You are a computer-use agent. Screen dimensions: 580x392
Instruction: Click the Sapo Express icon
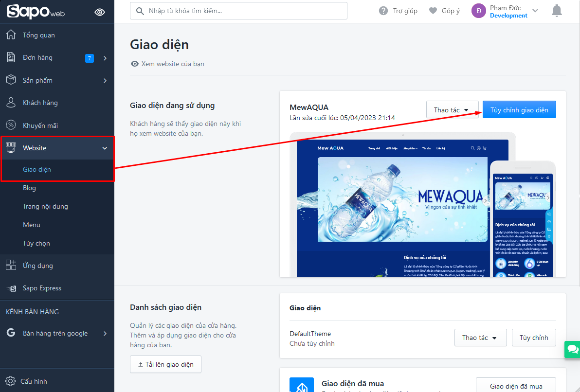(x=12, y=288)
